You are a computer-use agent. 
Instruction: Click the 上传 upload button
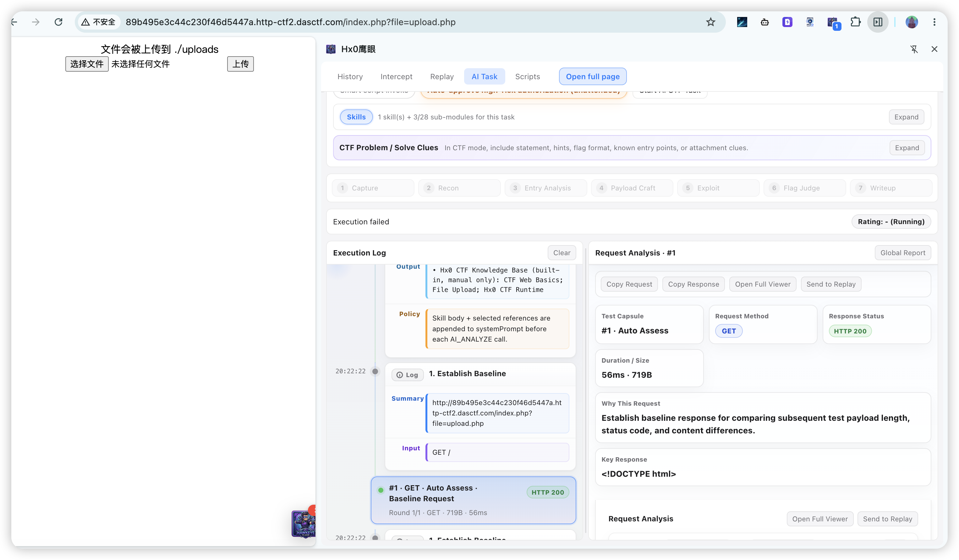(240, 64)
